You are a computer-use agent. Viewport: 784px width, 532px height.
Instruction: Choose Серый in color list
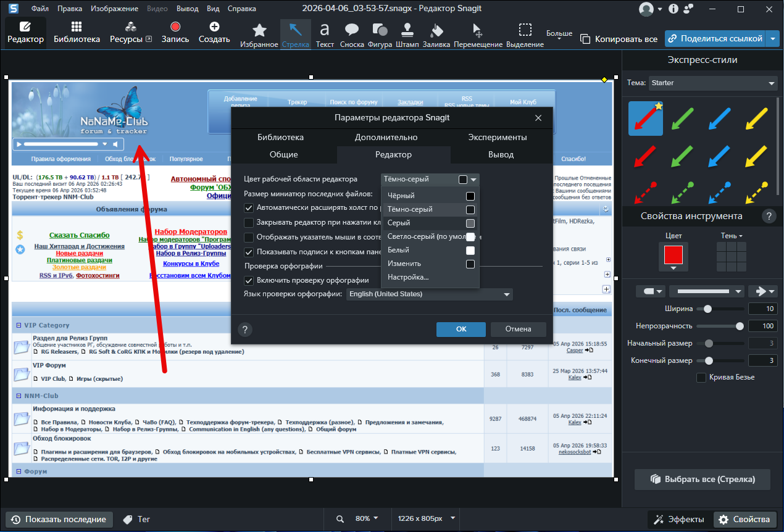(431, 223)
